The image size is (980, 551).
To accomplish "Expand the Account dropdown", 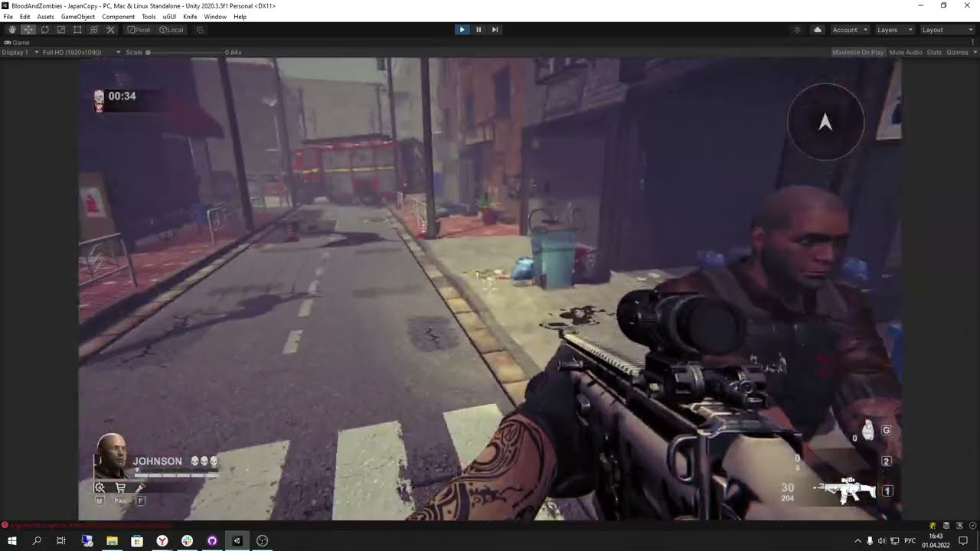I will (x=849, y=30).
